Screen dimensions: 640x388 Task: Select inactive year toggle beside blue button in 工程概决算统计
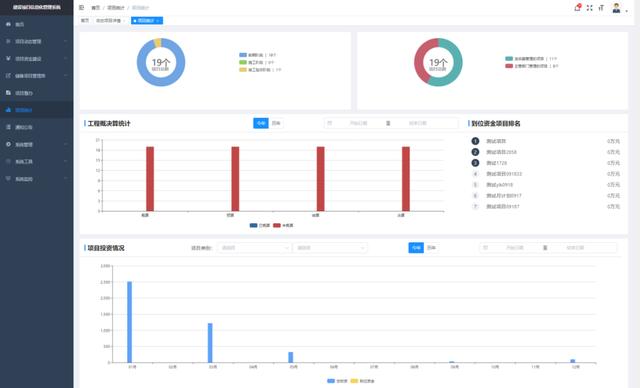pyautogui.click(x=276, y=123)
